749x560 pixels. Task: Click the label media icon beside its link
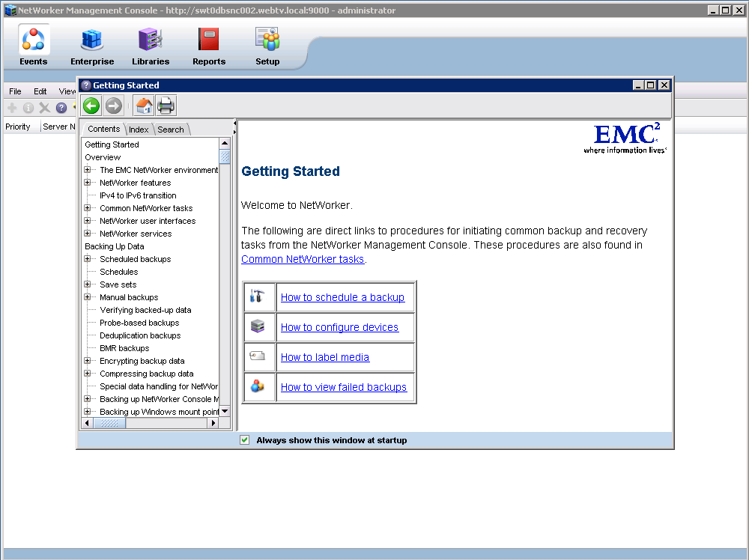pos(258,357)
